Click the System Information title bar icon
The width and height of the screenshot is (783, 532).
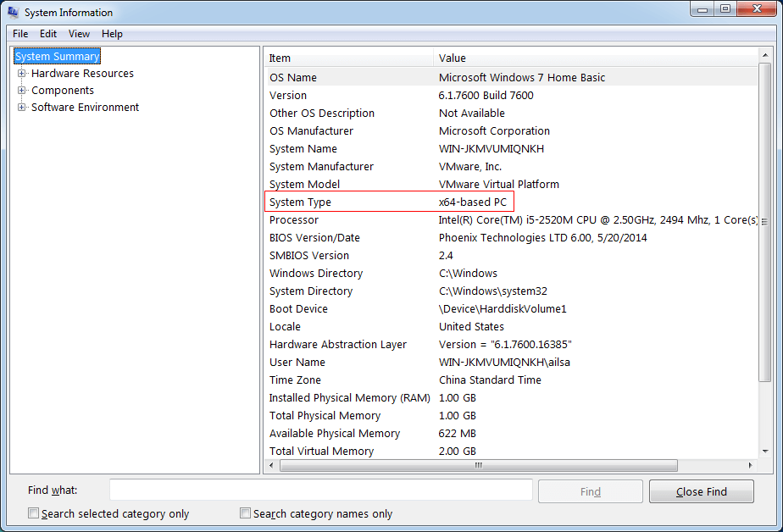click(x=13, y=12)
